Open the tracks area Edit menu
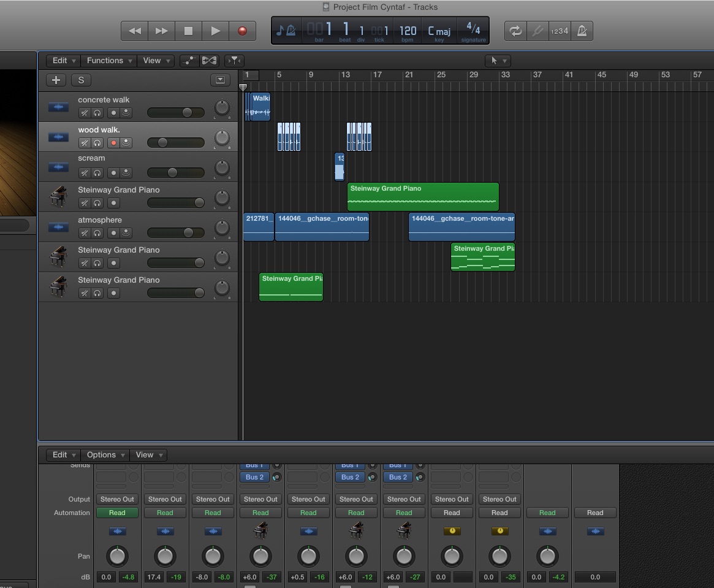Screen dimensions: 714x588 pyautogui.click(x=64, y=61)
